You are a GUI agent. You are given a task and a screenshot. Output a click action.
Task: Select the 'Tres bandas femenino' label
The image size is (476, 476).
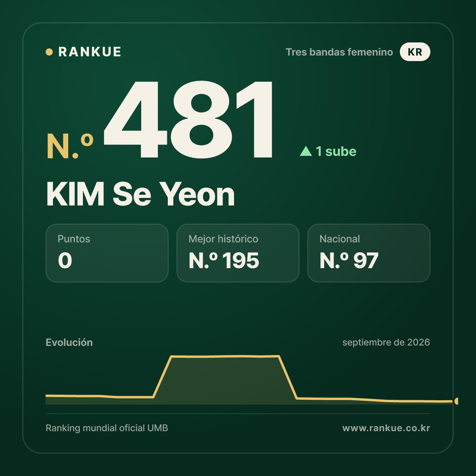[339, 52]
